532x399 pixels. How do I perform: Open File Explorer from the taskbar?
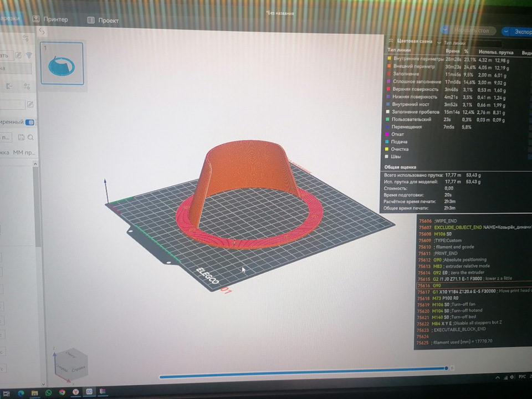point(34,393)
